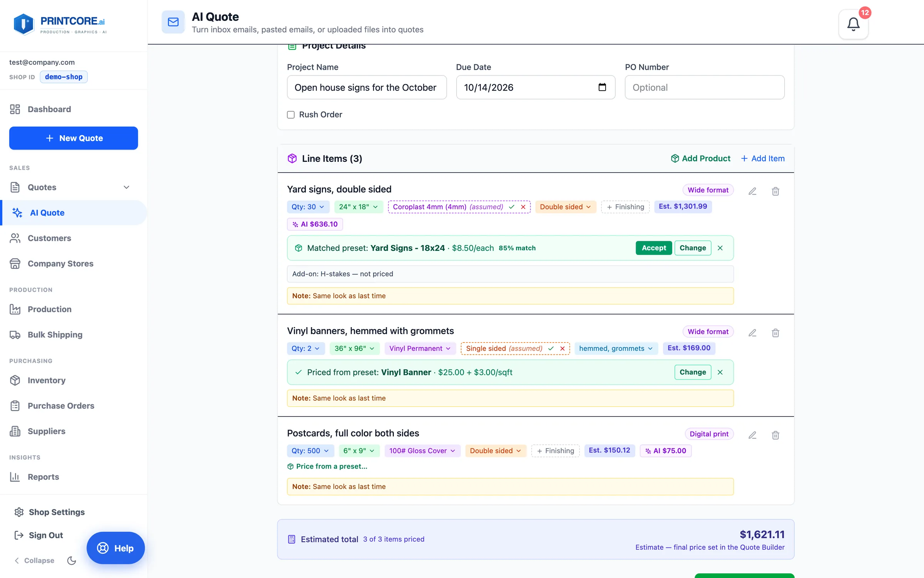Accept the Yard Signs matched preset
This screenshot has height=578, width=924.
(x=654, y=248)
